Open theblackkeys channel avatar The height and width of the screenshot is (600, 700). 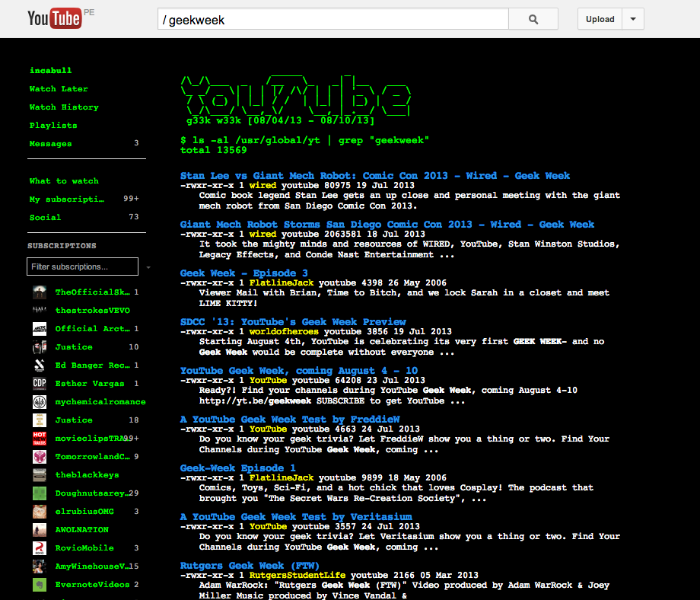coord(40,475)
